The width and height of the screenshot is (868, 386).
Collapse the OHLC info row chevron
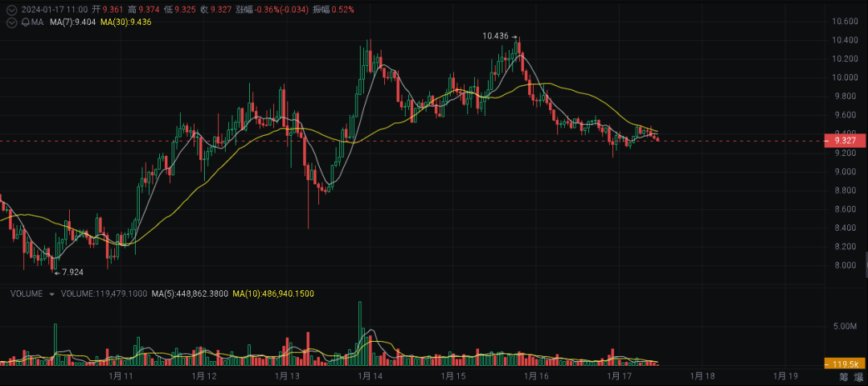coord(10,10)
